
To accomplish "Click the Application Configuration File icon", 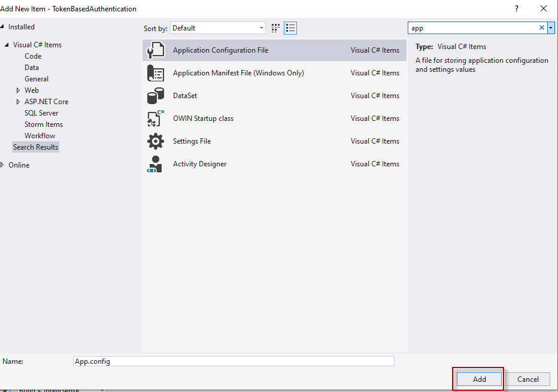I will (x=156, y=50).
